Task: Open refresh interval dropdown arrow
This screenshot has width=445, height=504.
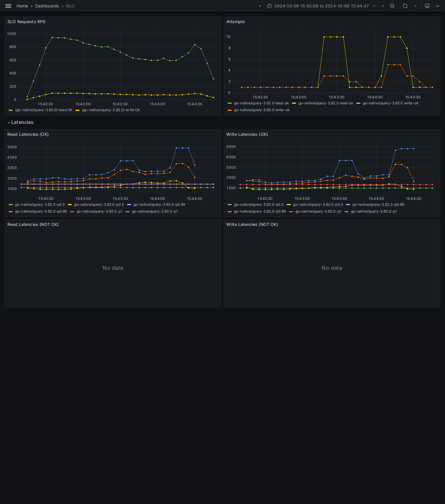Action: 415,6
